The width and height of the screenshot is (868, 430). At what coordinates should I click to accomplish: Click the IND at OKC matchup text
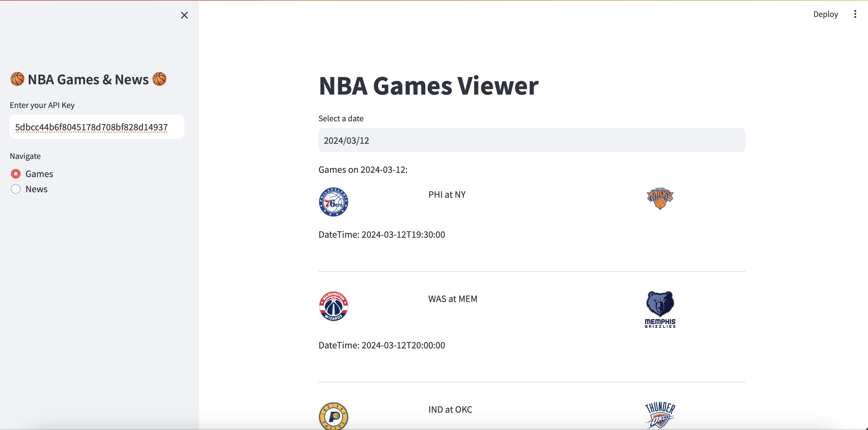point(450,409)
